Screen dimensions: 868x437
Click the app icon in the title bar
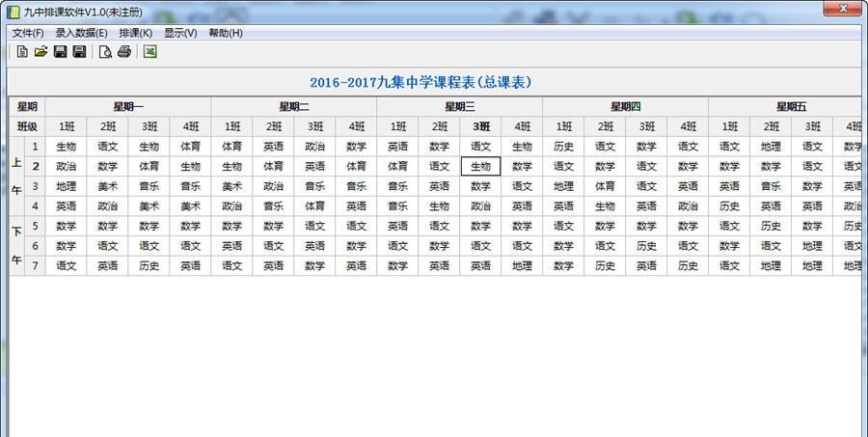point(14,12)
